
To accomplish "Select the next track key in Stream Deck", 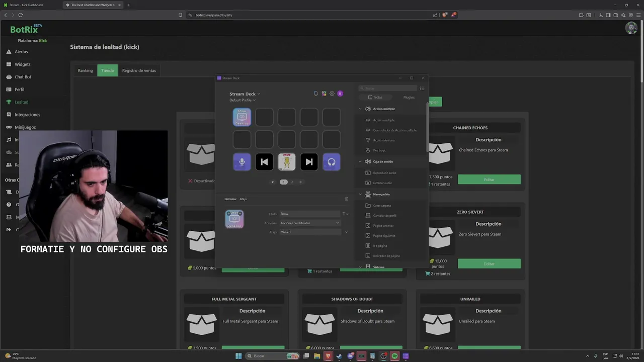I will [309, 162].
